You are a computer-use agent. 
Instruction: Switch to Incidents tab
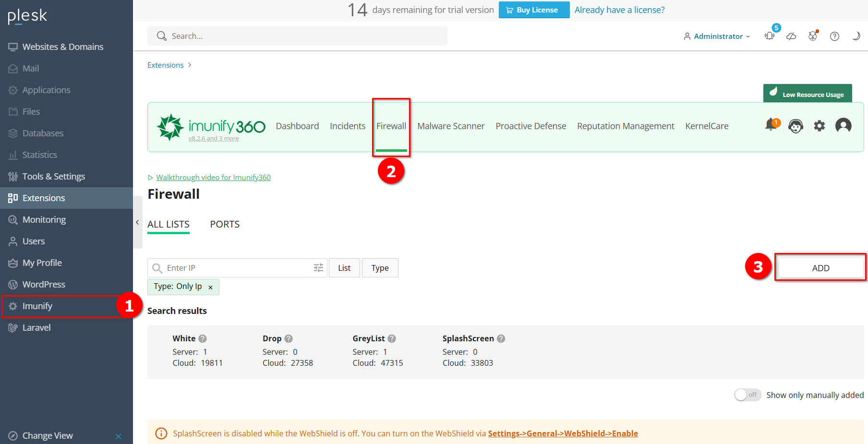pos(348,126)
